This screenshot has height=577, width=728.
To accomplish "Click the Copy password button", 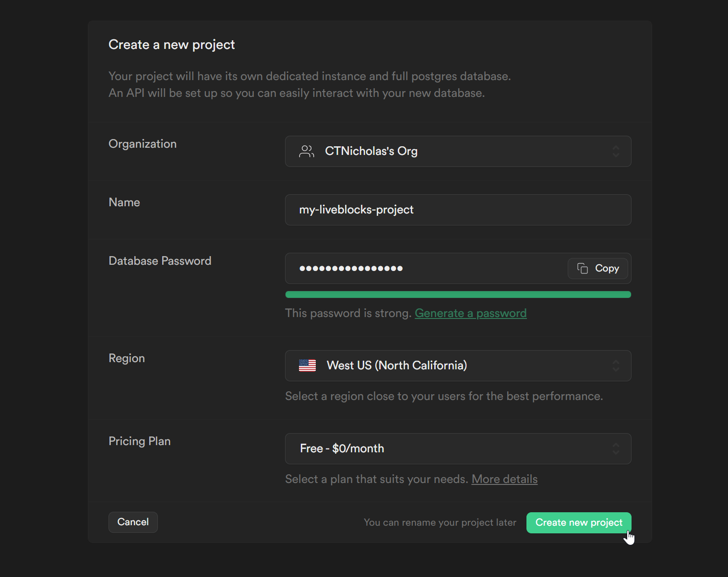I will 597,268.
